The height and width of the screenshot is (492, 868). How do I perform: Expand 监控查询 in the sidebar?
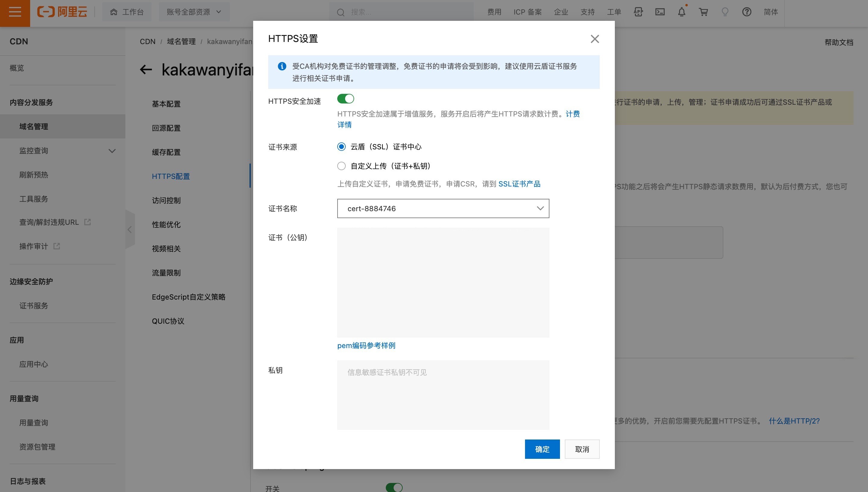pyautogui.click(x=112, y=151)
